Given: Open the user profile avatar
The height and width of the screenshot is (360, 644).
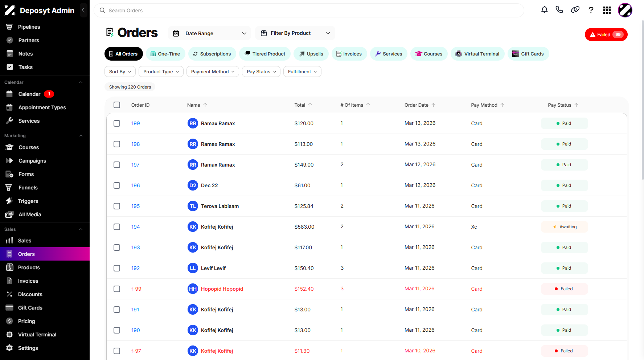Looking at the screenshot, I should pyautogui.click(x=625, y=10).
